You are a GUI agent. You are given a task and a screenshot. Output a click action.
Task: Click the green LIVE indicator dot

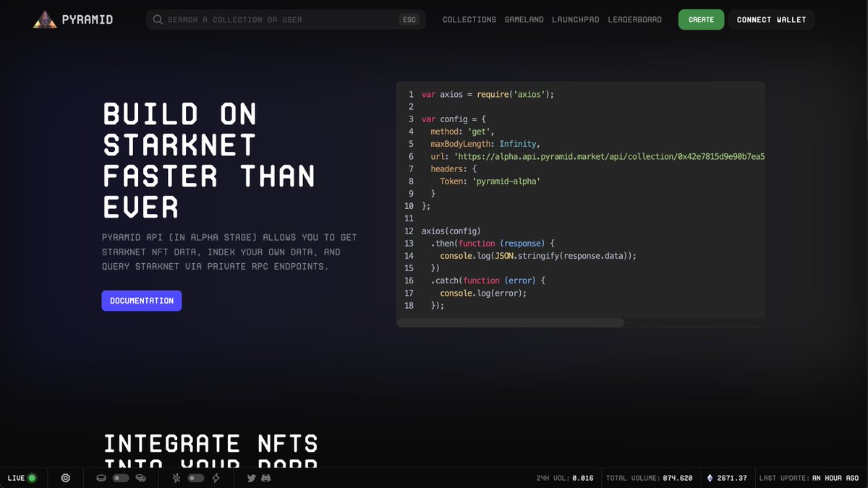(32, 478)
